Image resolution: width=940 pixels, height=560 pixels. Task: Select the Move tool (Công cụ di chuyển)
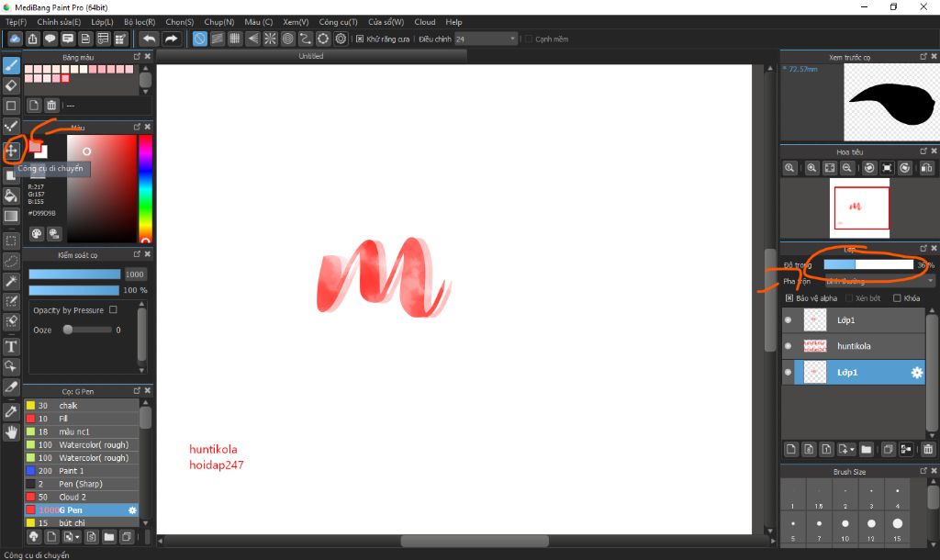(x=11, y=151)
